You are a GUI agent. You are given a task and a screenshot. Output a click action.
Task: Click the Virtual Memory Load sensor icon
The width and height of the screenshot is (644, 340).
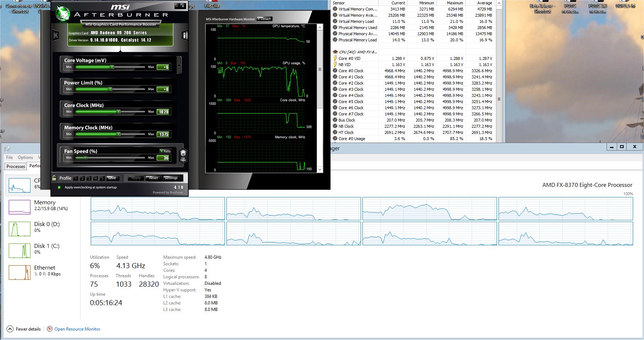coord(335,21)
